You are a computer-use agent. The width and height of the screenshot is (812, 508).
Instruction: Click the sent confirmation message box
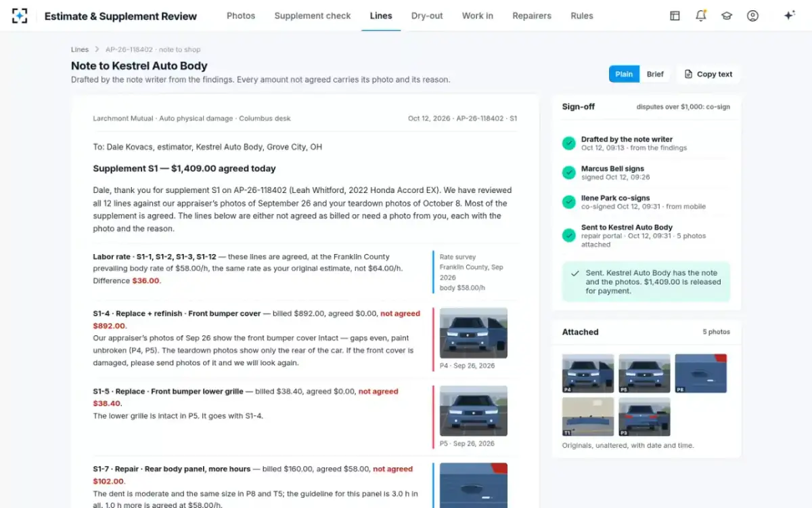tap(646, 282)
